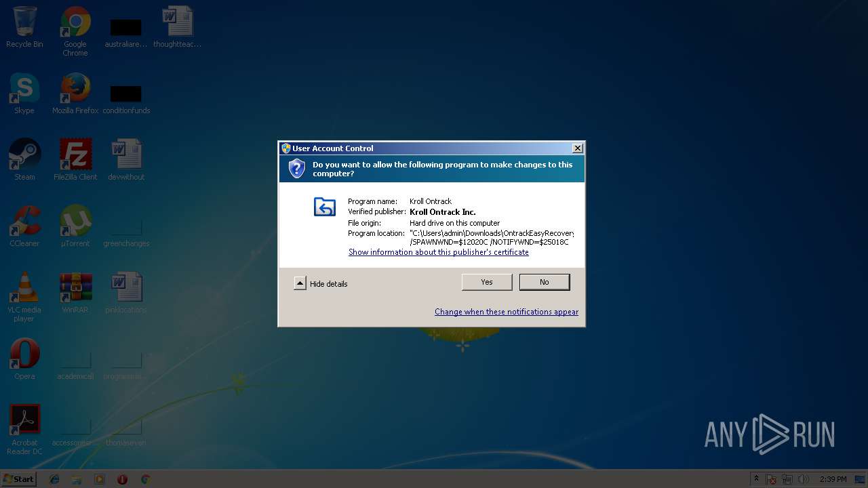868x488 pixels.
Task: Click No to deny the program
Action: coord(545,282)
